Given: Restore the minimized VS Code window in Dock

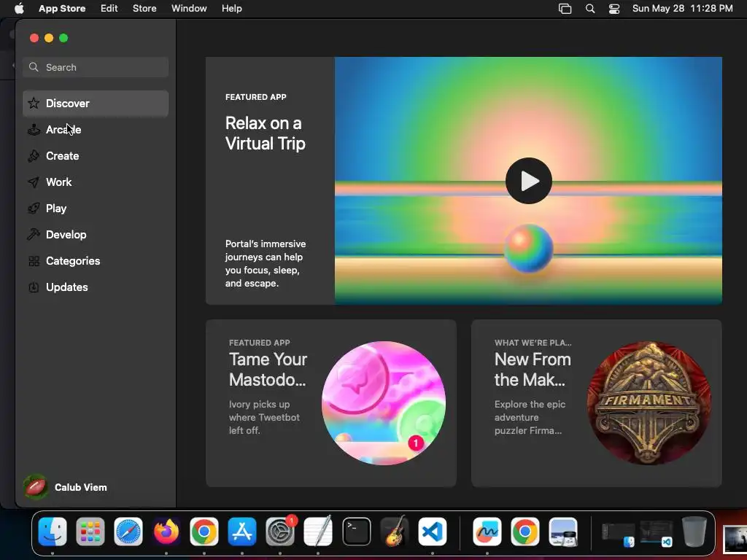Looking at the screenshot, I should coord(656,534).
